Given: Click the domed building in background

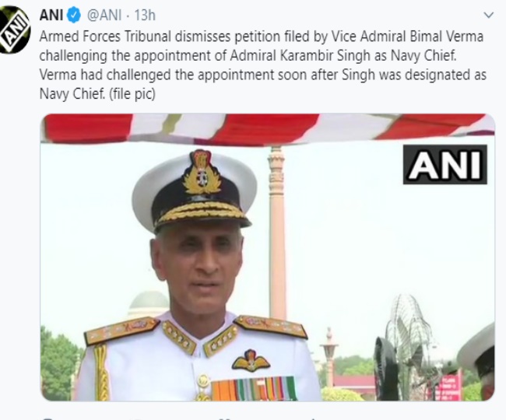Looking at the screenshot, I should (x=148, y=305).
